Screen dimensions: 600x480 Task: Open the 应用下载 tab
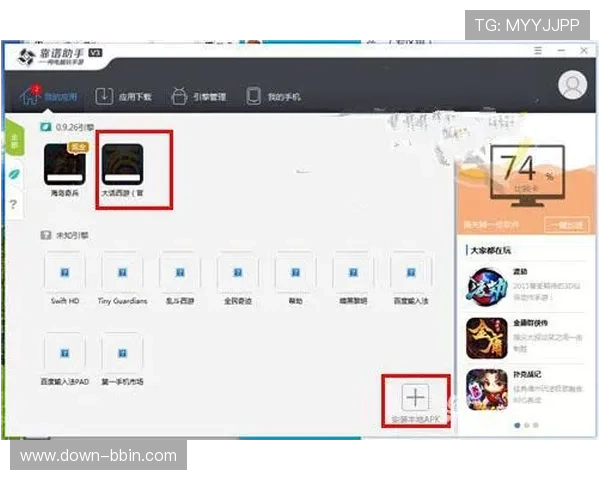tap(124, 96)
